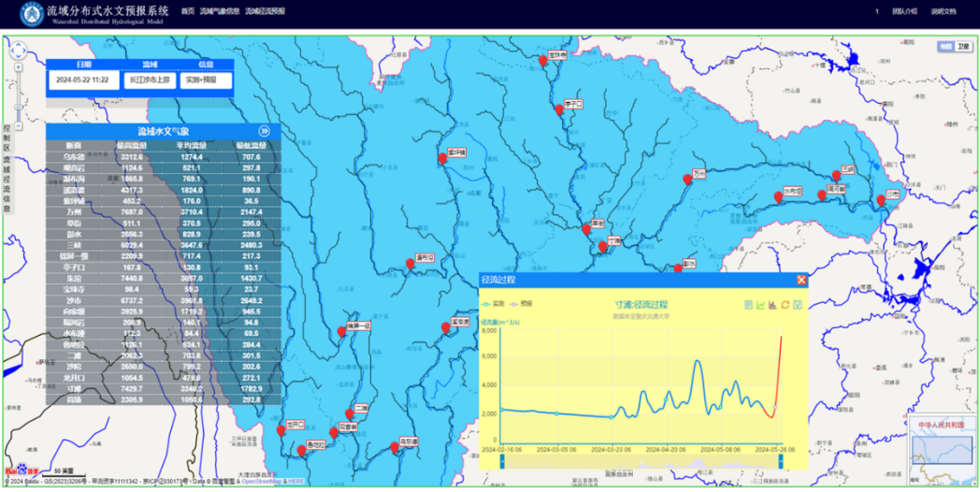Click the chart data view icon
The width and height of the screenshot is (980, 492).
pos(749,305)
